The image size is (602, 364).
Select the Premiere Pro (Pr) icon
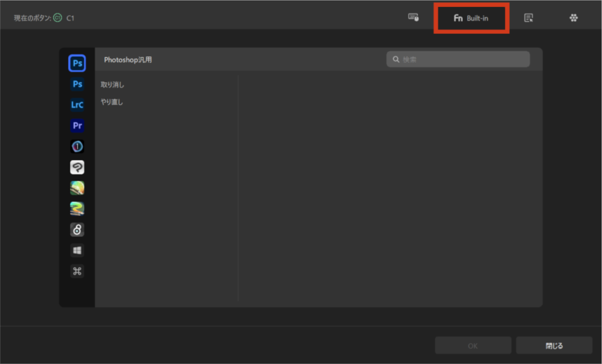pos(77,126)
